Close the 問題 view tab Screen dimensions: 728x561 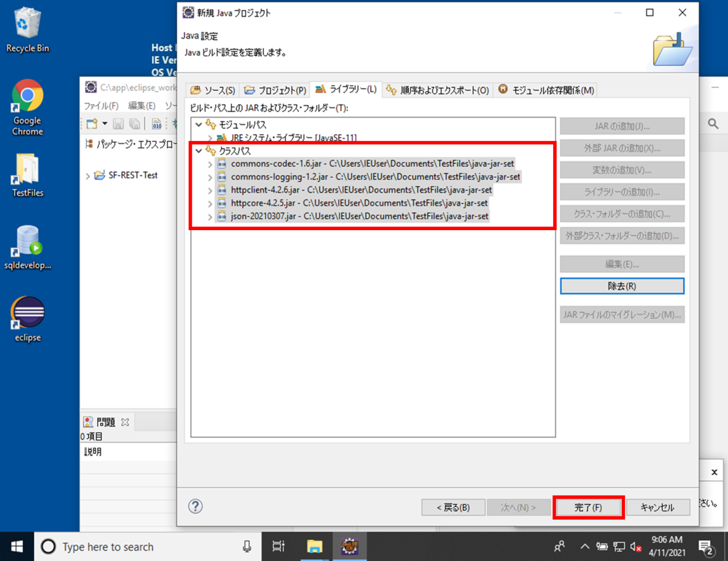coord(126,421)
